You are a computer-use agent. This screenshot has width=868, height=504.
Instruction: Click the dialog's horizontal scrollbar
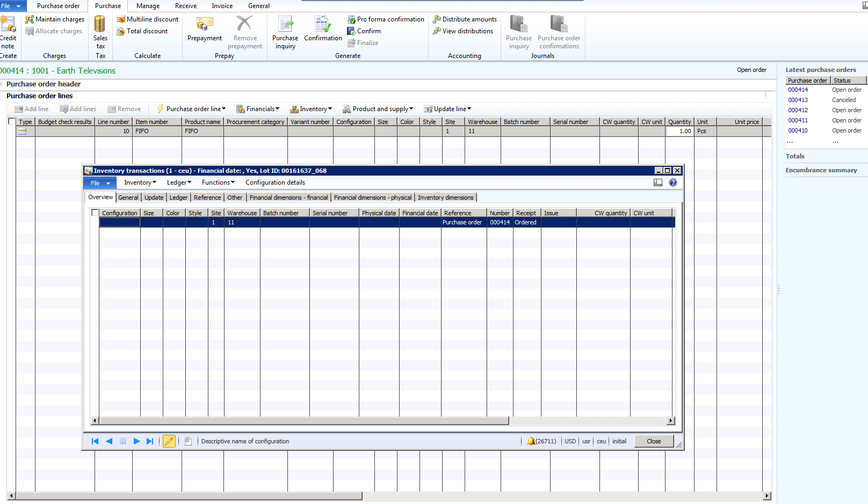[x=304, y=421]
